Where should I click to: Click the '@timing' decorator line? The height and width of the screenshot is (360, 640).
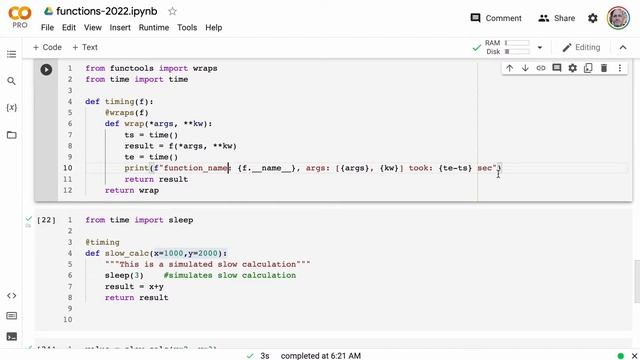(102, 242)
